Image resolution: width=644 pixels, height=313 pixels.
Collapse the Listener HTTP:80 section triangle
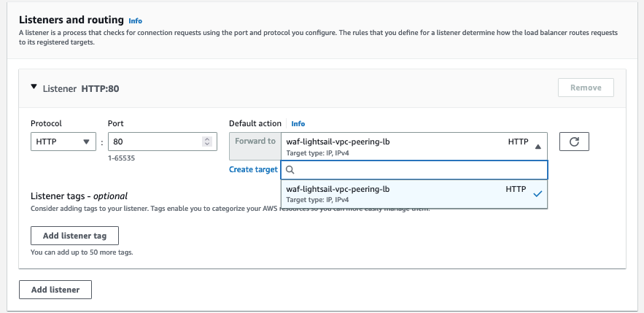pyautogui.click(x=34, y=87)
